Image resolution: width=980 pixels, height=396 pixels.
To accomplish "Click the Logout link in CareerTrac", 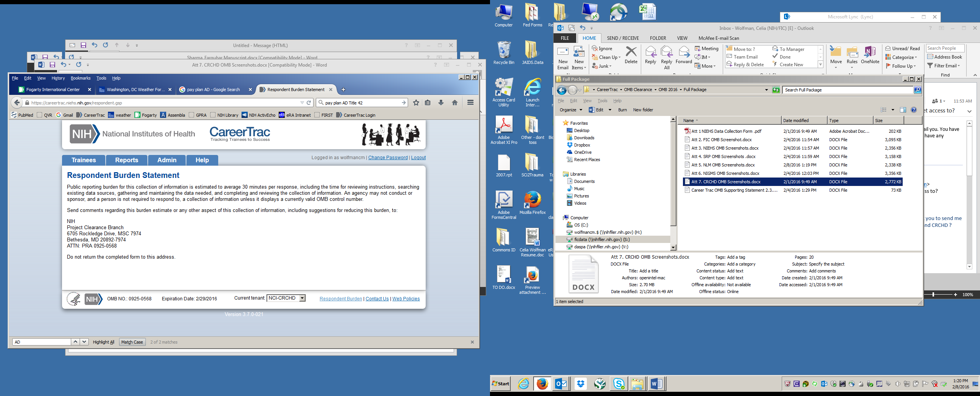I will pyautogui.click(x=418, y=158).
